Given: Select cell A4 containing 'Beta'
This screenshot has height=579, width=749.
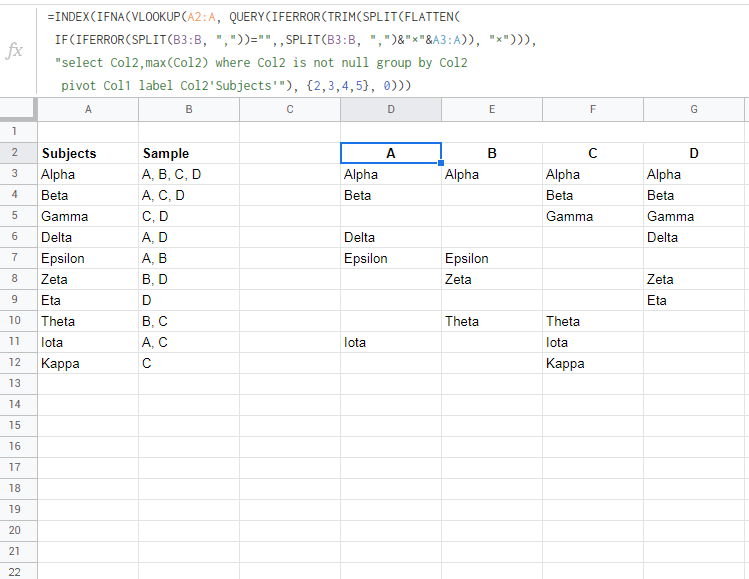Looking at the screenshot, I should [x=88, y=195].
